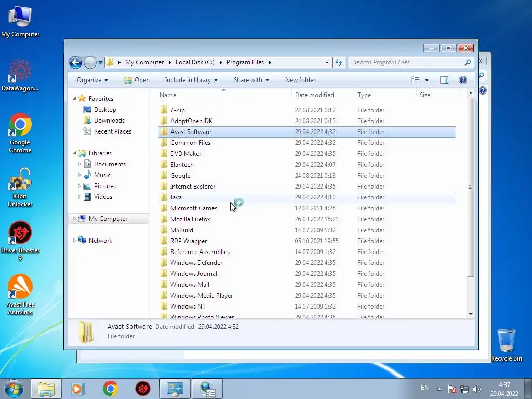Click the network tray icon
Image resolution: width=532 pixels, height=399 pixels.
pyautogui.click(x=464, y=389)
